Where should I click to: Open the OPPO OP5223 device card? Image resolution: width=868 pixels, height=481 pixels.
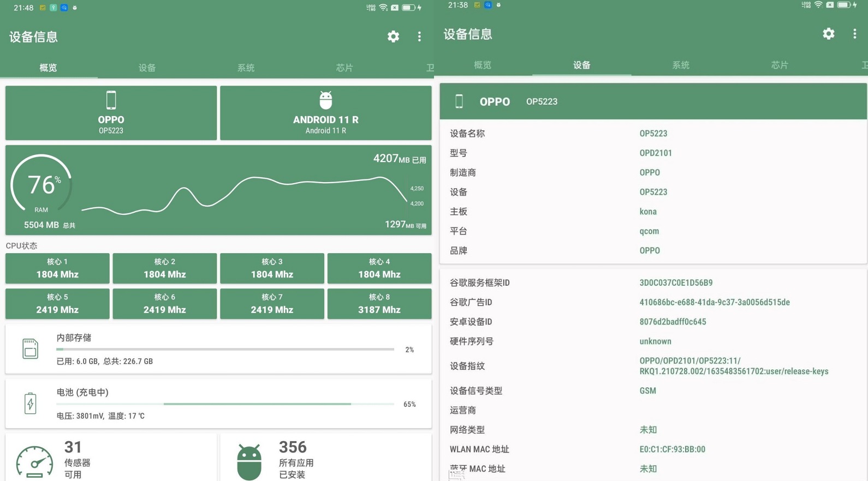click(x=111, y=113)
